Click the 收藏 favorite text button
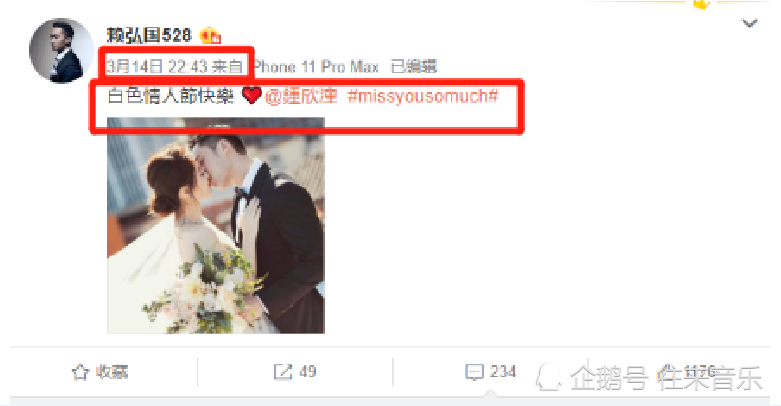This screenshot has height=406, width=781. (112, 372)
